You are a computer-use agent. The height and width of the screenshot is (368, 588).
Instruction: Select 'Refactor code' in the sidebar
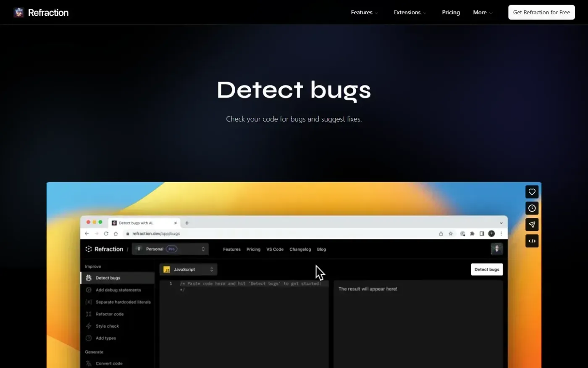[x=118, y=314]
